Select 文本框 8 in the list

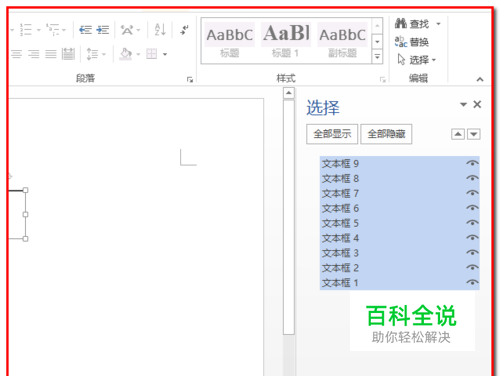(x=400, y=178)
